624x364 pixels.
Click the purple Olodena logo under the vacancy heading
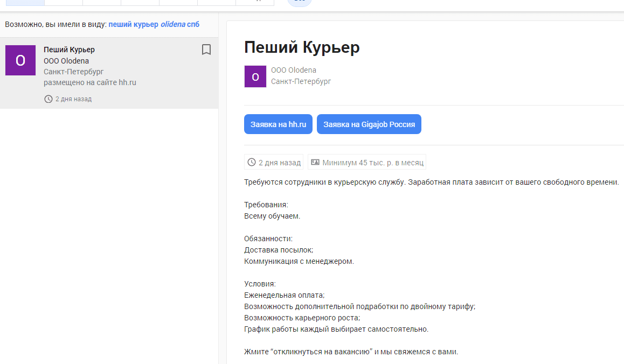click(255, 76)
